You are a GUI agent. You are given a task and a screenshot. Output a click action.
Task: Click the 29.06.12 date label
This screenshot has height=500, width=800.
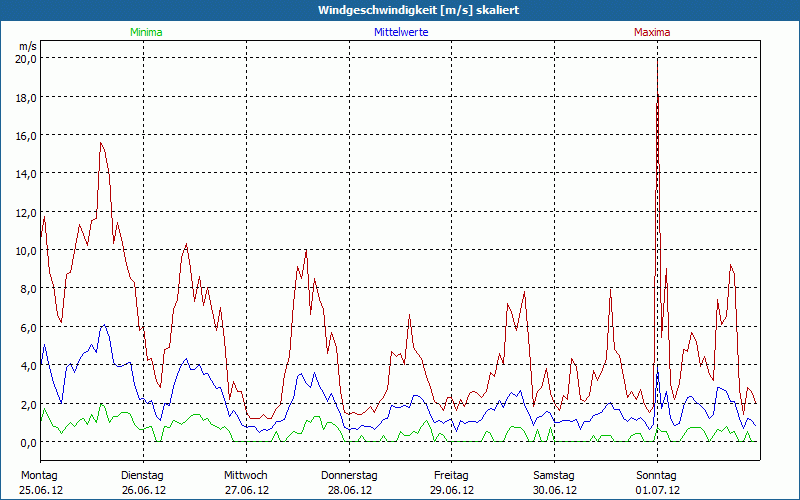pyautogui.click(x=452, y=490)
